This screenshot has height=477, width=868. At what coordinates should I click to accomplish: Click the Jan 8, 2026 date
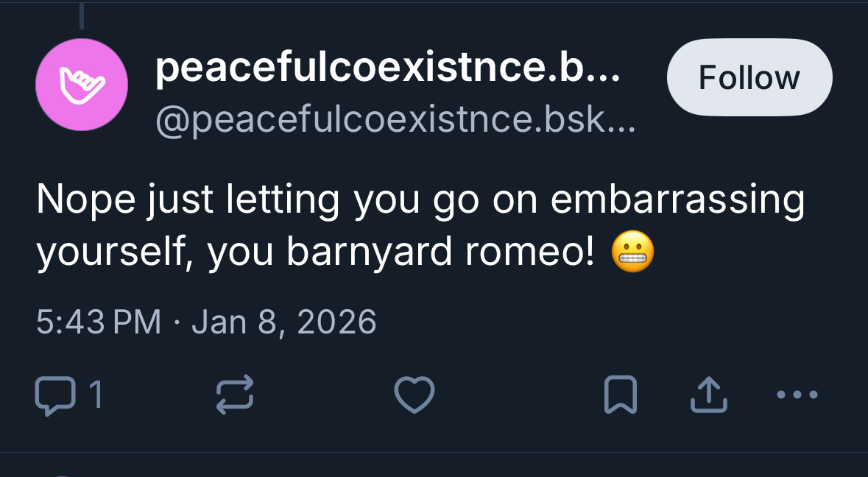tap(284, 322)
